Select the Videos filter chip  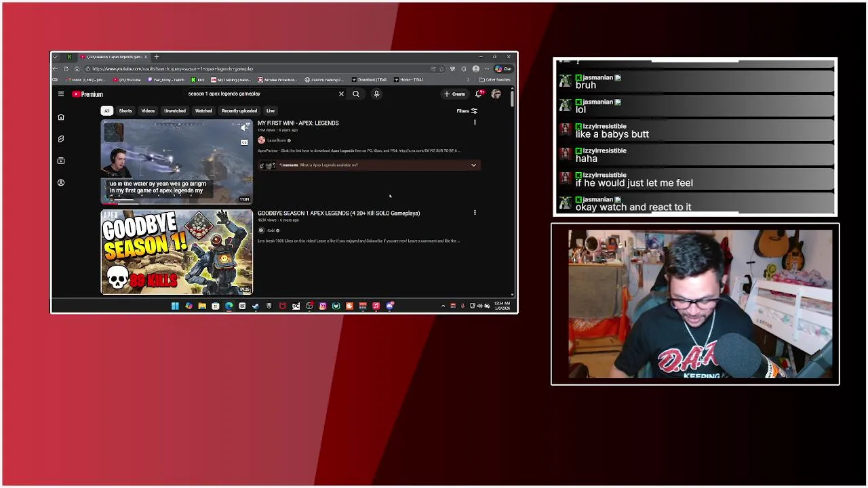[x=148, y=111]
